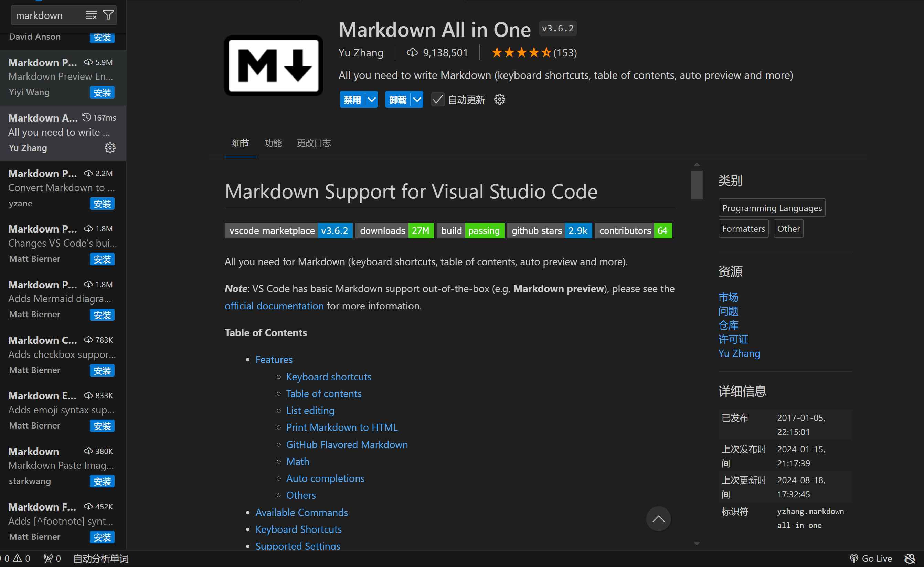The height and width of the screenshot is (567, 924).
Task: Switch to the 更改日志 changelog tab
Action: pyautogui.click(x=314, y=143)
